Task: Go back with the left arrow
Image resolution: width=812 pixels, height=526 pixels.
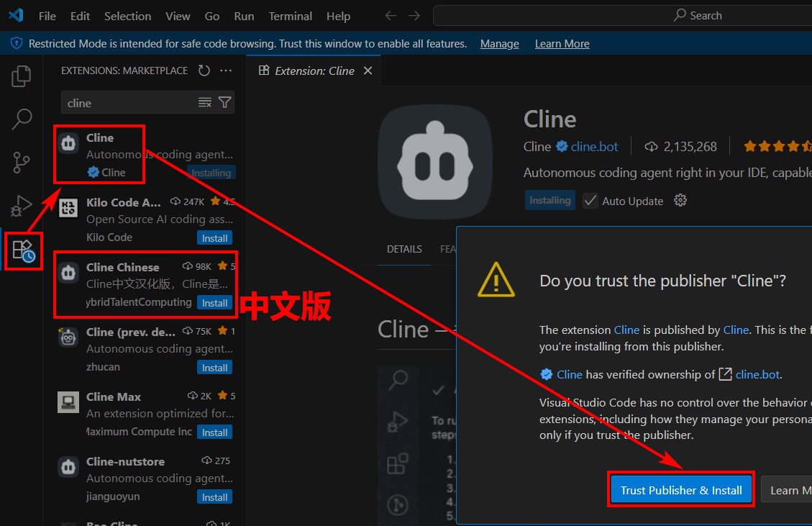Action: [391, 16]
